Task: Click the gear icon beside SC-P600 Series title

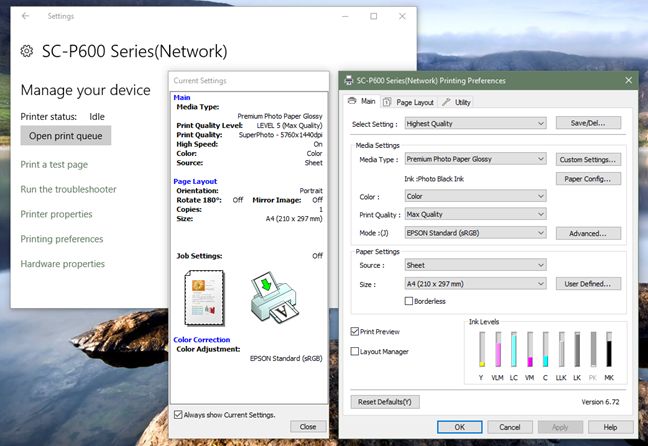Action: [x=27, y=52]
